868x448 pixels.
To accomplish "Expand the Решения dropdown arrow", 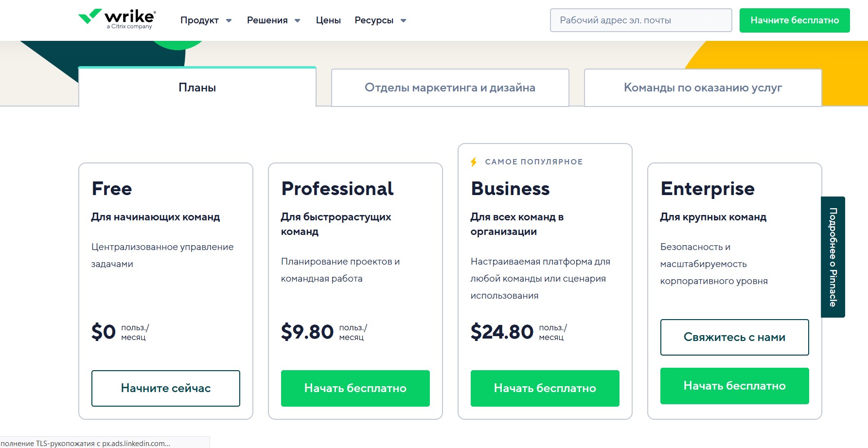I will 298,20.
